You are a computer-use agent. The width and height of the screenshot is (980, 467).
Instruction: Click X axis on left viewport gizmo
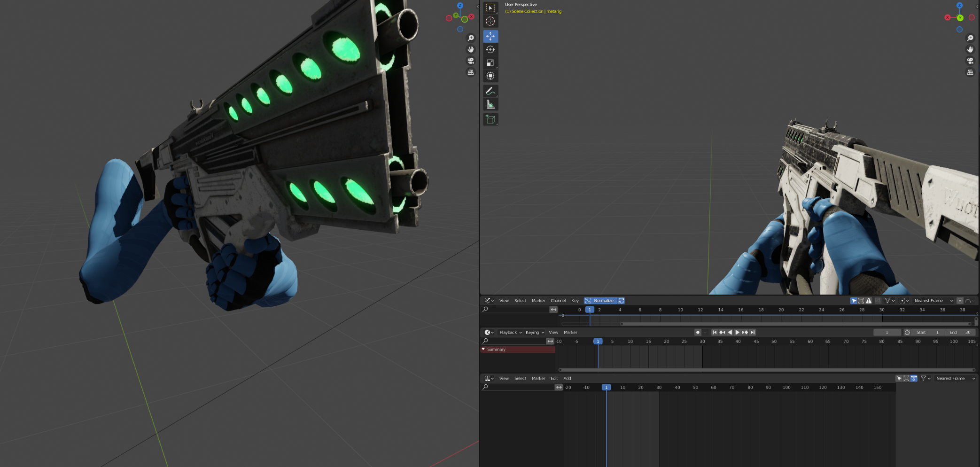(471, 16)
